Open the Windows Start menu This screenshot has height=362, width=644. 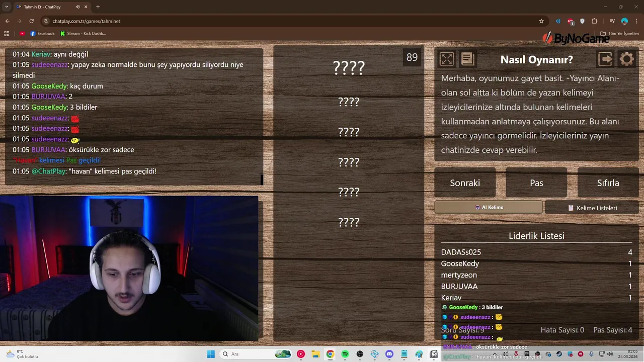click(x=211, y=354)
